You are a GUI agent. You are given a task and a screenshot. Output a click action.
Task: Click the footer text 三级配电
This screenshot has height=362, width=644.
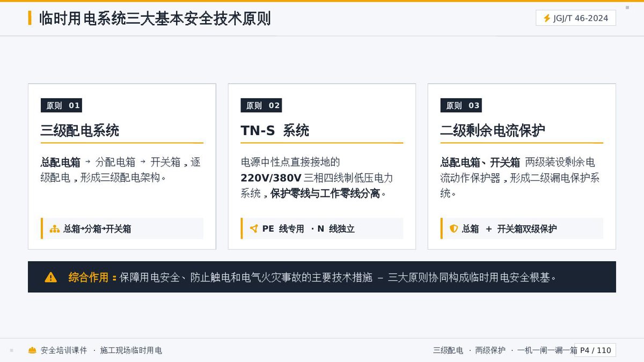pos(448,350)
